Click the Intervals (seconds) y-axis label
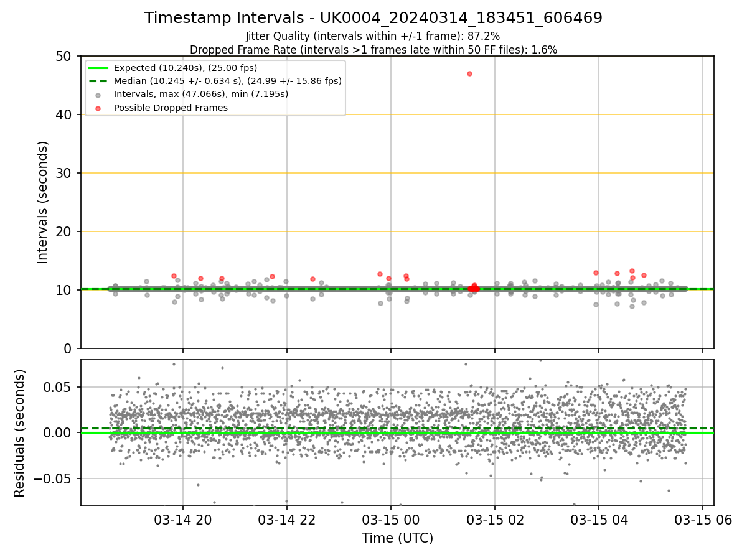Viewport: 747px width, 560px height. tap(43, 202)
